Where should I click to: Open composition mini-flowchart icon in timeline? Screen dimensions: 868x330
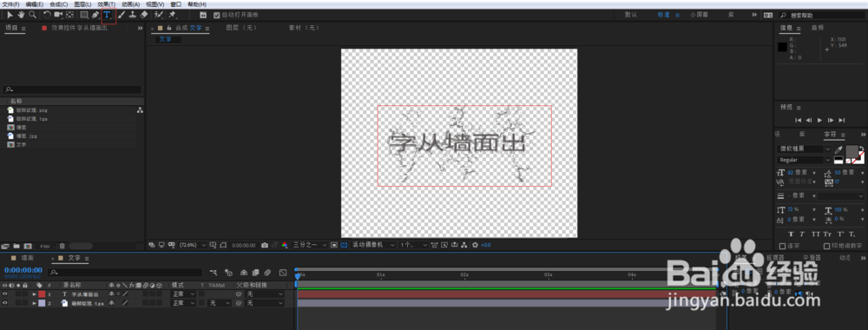[x=214, y=273]
